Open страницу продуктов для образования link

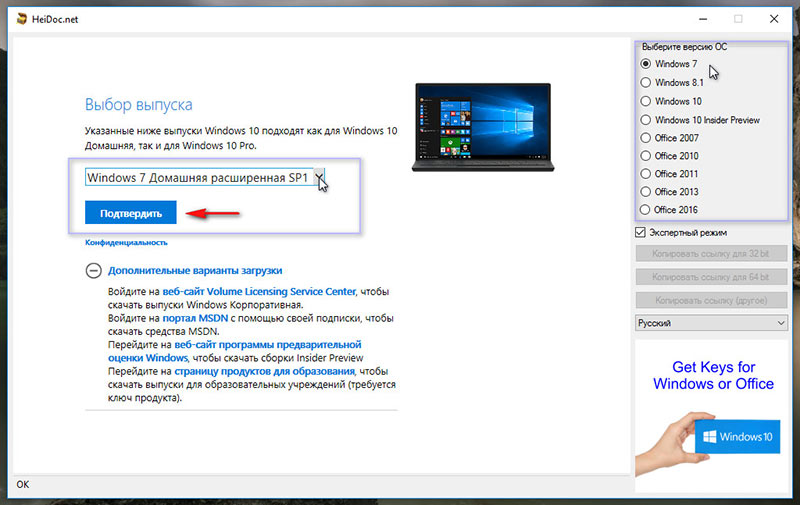point(264,371)
